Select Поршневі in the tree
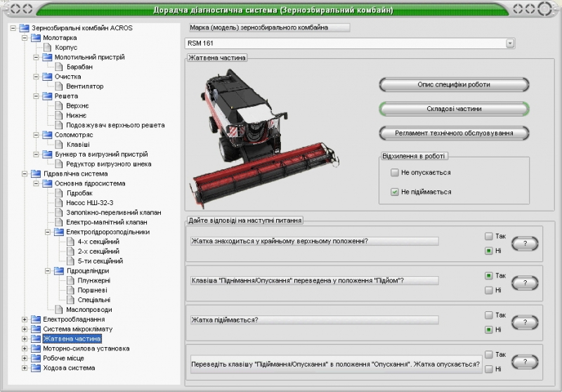Image resolution: width=562 pixels, height=392 pixels. (93, 290)
